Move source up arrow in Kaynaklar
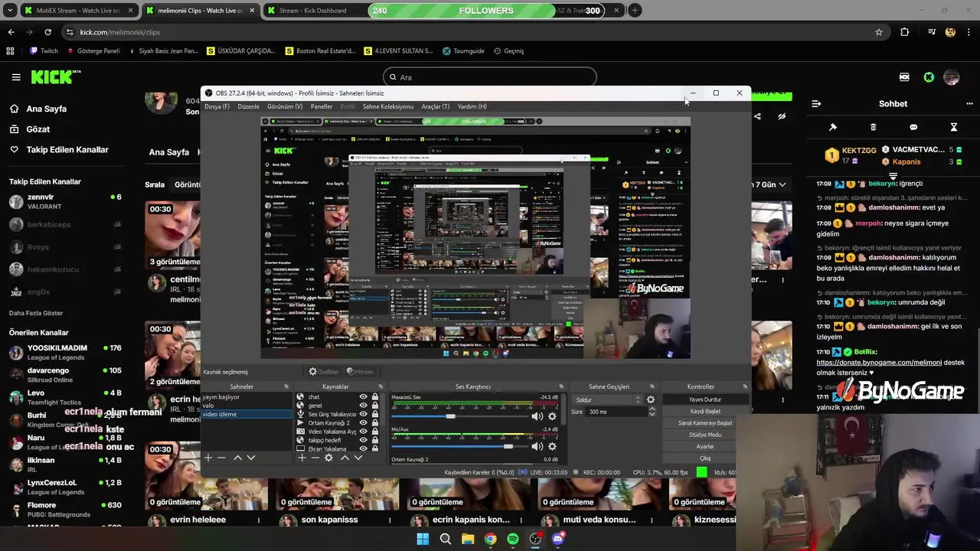This screenshot has height=551, width=980. [345, 458]
